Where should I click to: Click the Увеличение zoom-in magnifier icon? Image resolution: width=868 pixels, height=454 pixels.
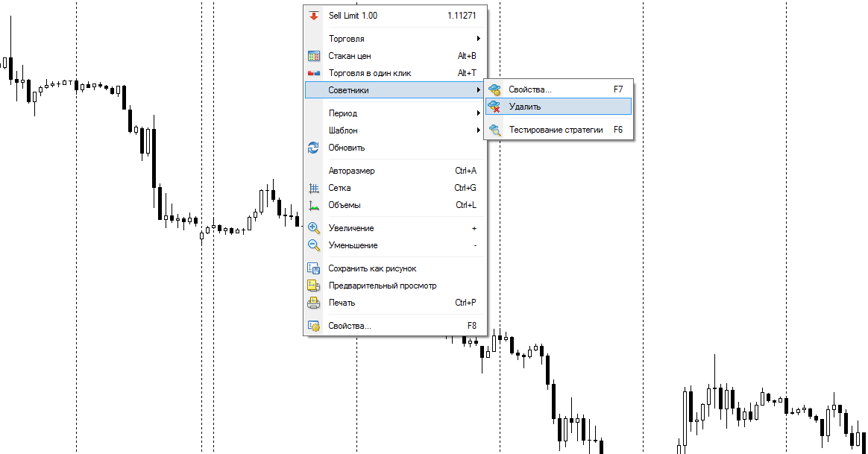click(314, 228)
